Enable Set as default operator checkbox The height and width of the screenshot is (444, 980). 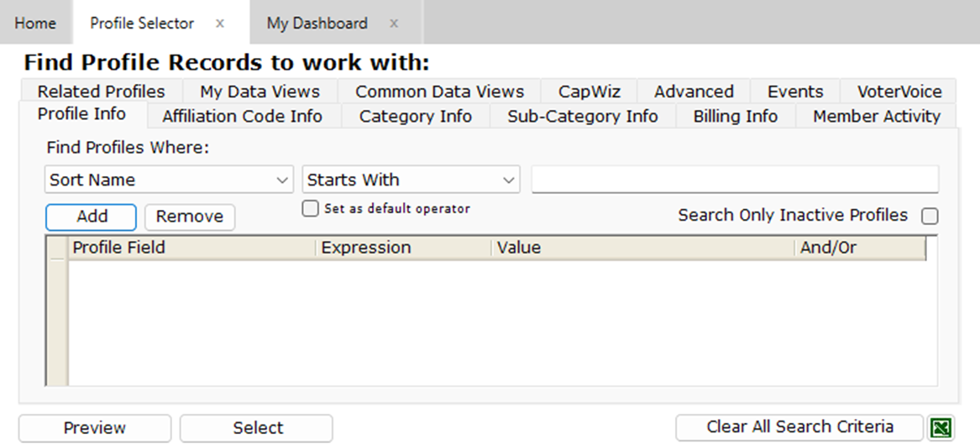coord(311,209)
